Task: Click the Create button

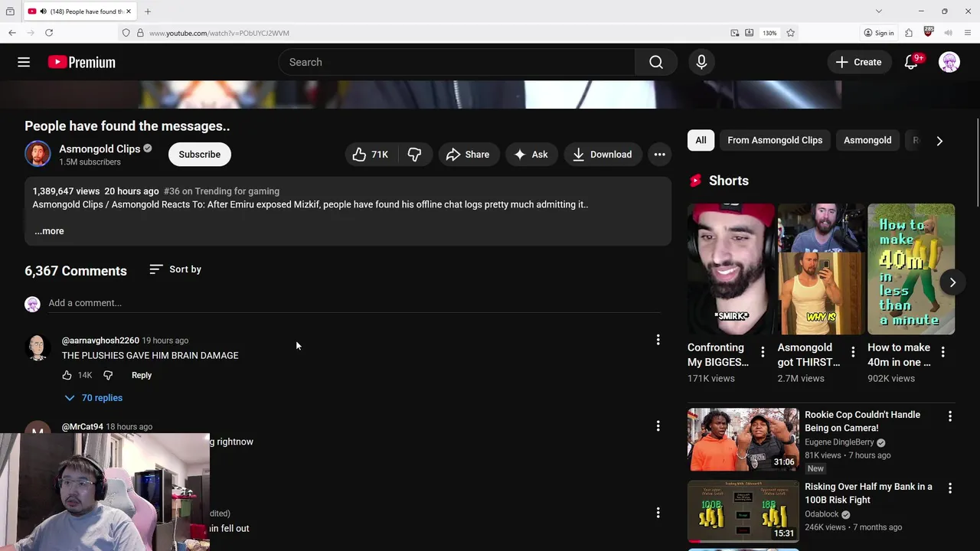Action: click(x=858, y=62)
